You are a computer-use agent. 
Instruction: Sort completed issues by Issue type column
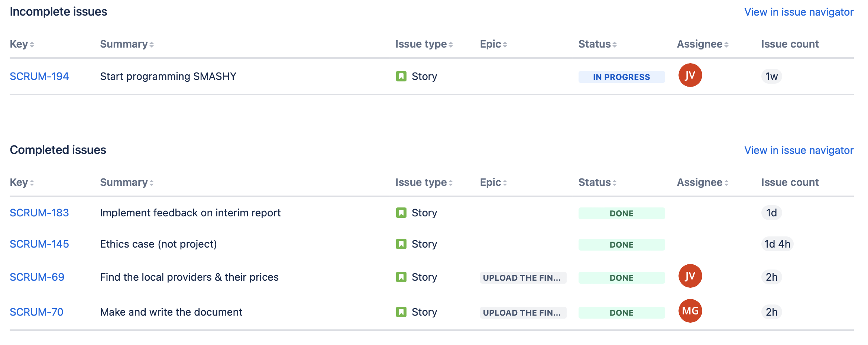click(x=424, y=183)
